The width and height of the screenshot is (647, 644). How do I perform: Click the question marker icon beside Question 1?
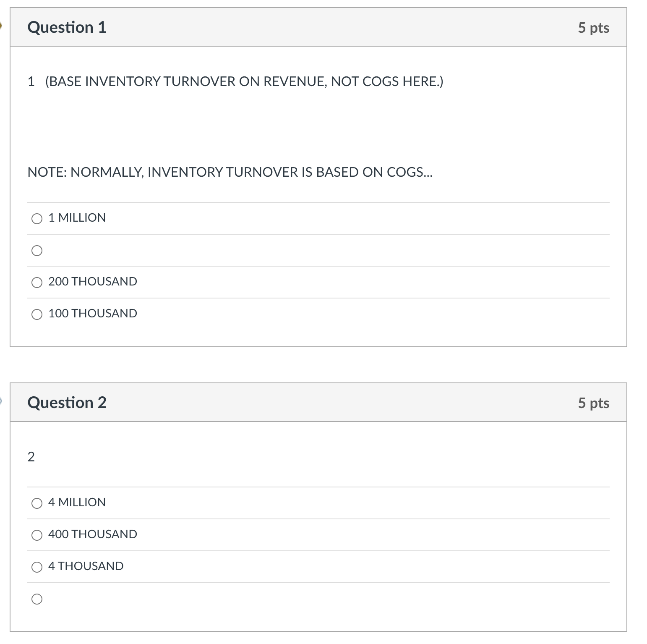tap(2, 25)
